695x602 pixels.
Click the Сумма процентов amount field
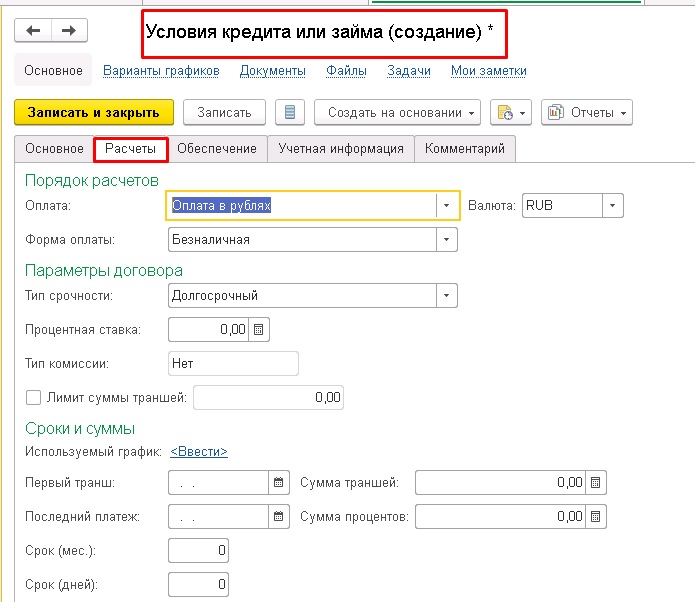coord(500,516)
